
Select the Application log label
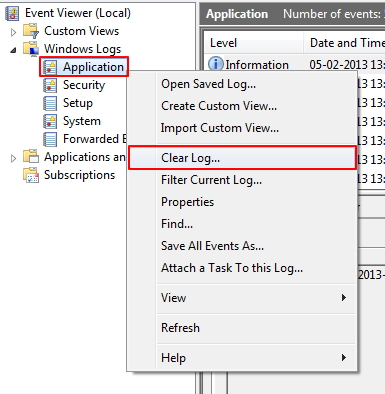click(94, 67)
